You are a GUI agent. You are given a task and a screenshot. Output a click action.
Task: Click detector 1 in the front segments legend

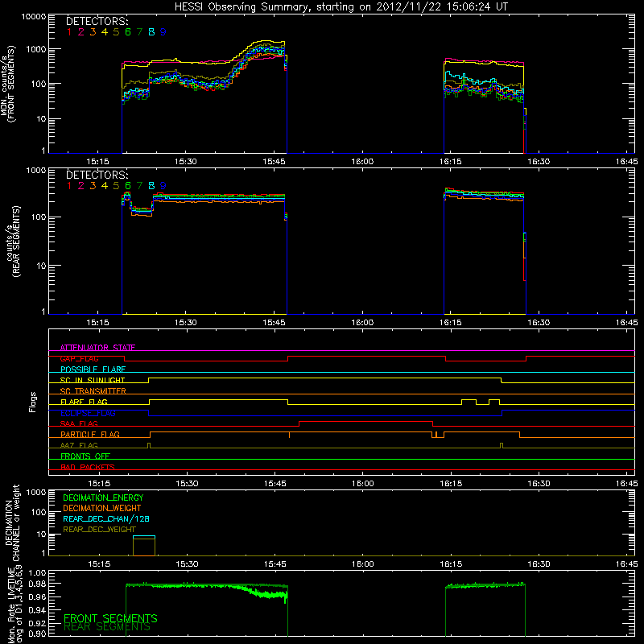(69, 32)
